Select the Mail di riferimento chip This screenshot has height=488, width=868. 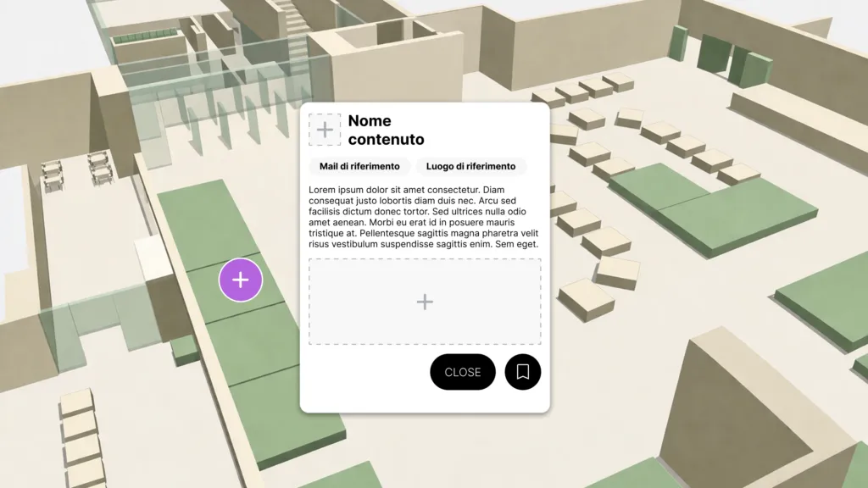(x=359, y=166)
